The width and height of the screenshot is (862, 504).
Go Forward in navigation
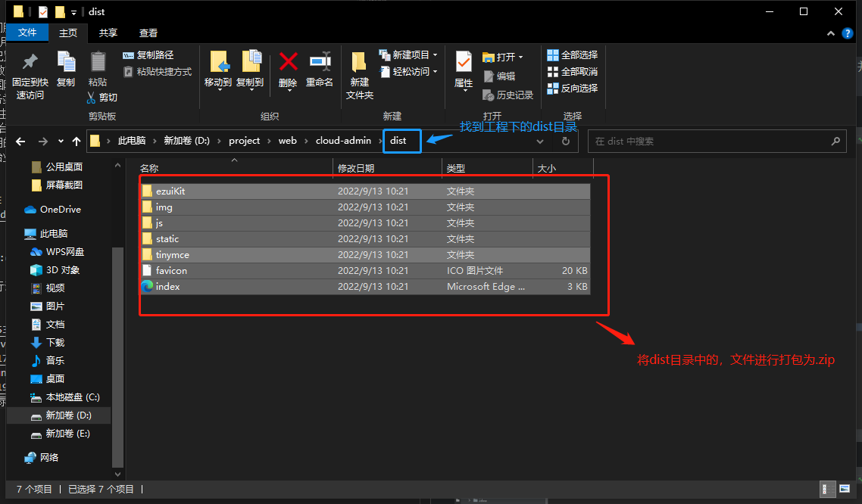(x=43, y=142)
